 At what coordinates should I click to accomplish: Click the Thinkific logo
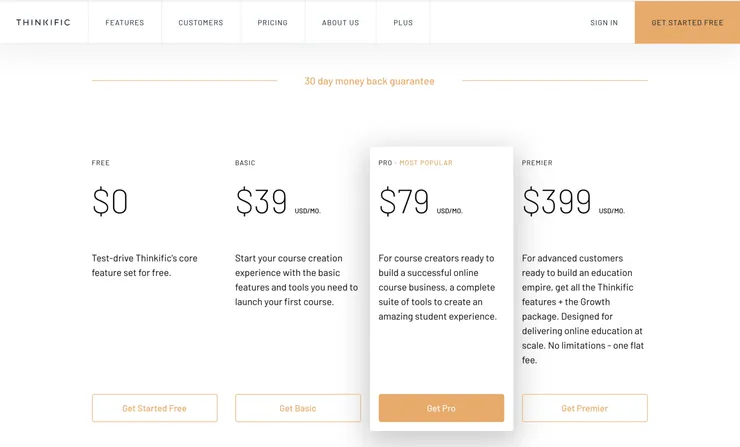tap(43, 22)
